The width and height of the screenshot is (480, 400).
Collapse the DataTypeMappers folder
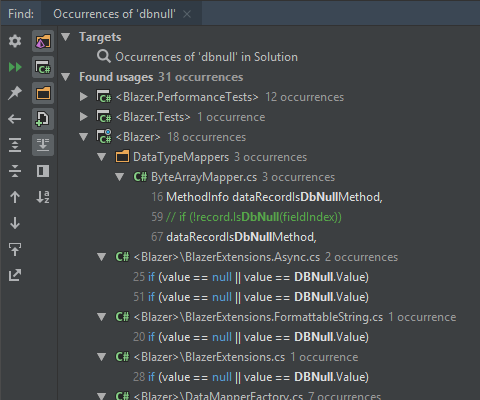point(101,157)
